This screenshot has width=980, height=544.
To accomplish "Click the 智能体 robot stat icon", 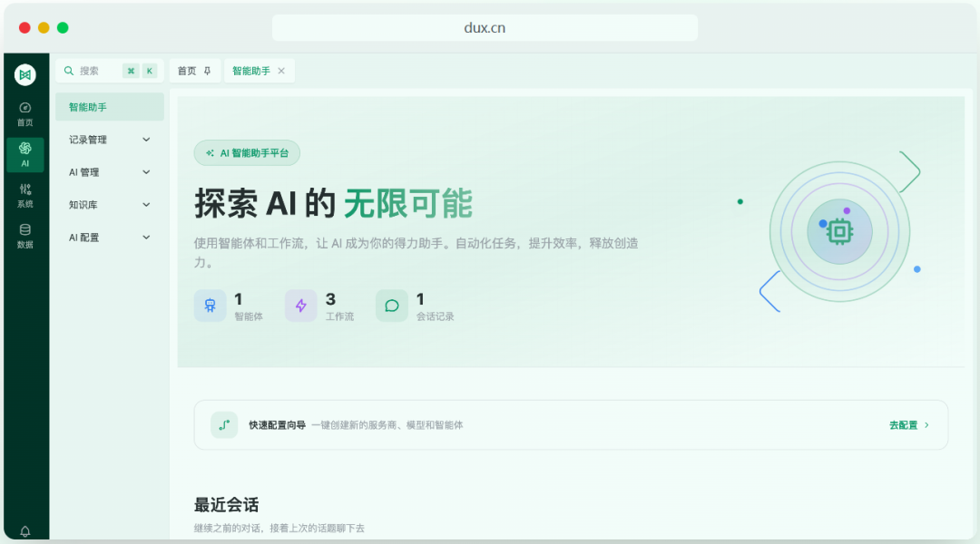I will coord(210,306).
